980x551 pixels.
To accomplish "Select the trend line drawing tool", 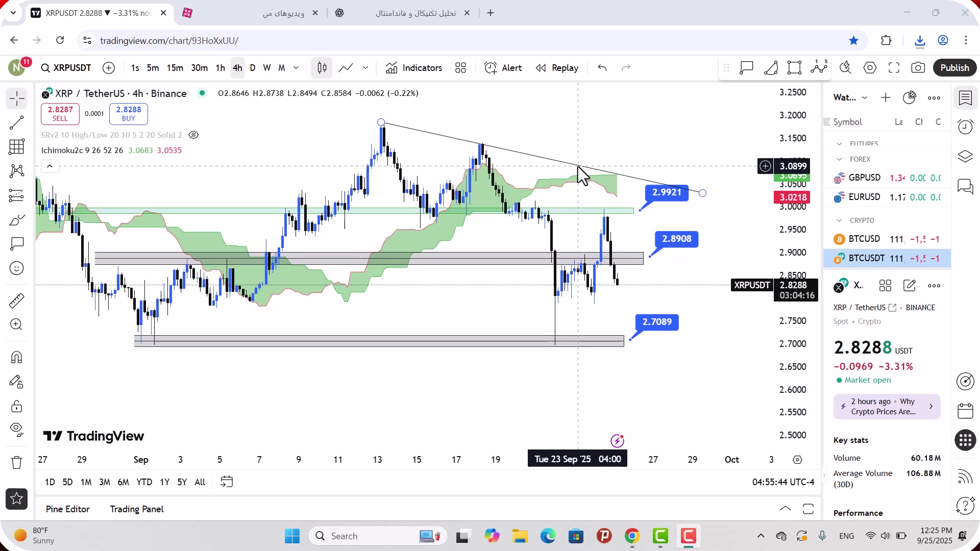I will pyautogui.click(x=16, y=122).
